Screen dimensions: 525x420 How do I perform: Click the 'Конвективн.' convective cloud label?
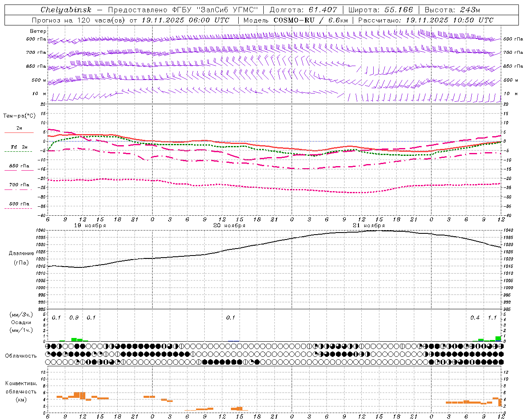[21, 383]
